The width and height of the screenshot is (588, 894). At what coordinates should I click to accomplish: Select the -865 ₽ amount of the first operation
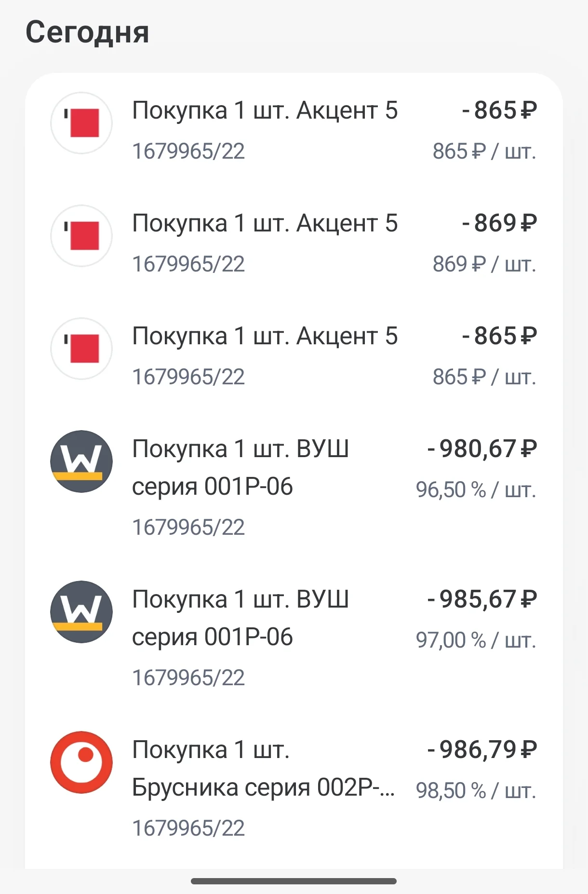pyautogui.click(x=499, y=110)
